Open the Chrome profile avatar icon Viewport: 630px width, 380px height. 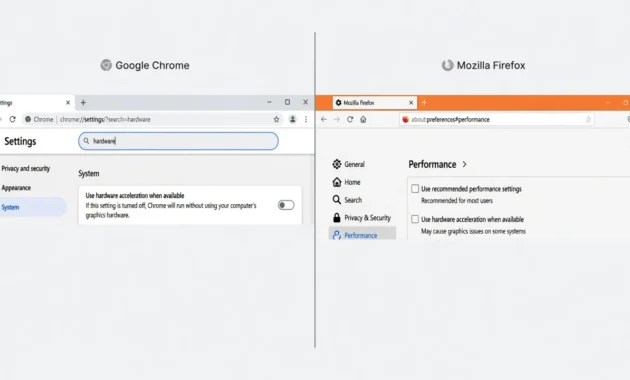click(x=292, y=119)
